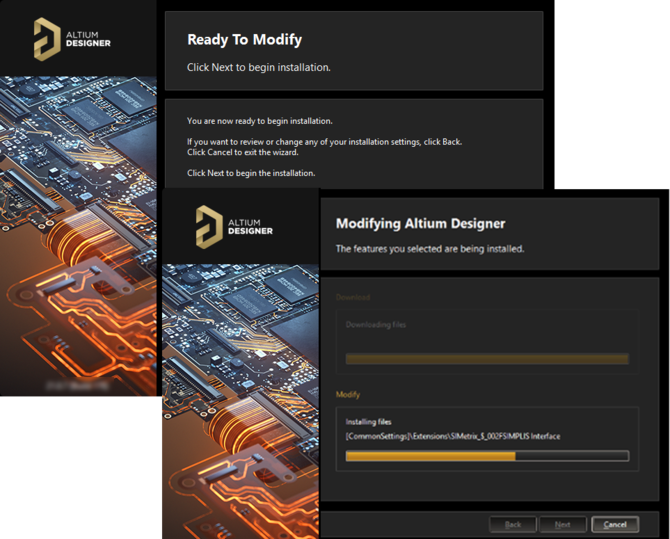Image resolution: width=670 pixels, height=539 pixels.
Task: Click the circuit board artwork in front window
Action: [238, 390]
